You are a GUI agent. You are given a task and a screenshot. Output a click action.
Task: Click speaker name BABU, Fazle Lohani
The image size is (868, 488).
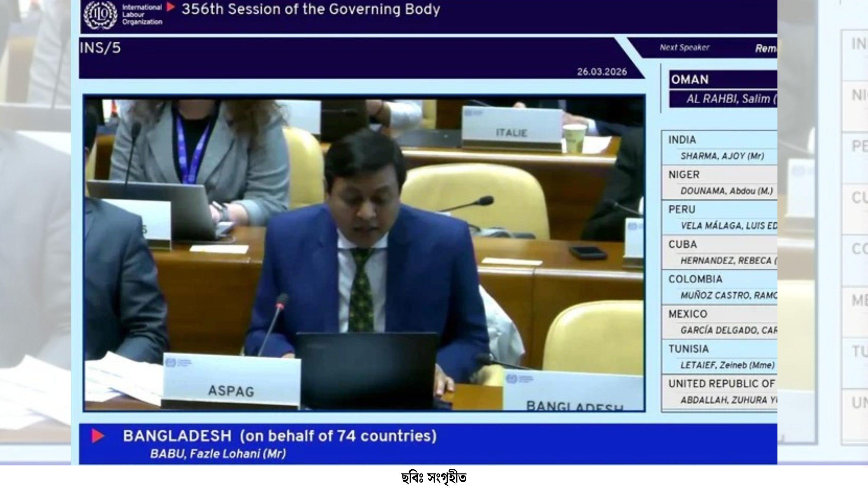(x=218, y=454)
